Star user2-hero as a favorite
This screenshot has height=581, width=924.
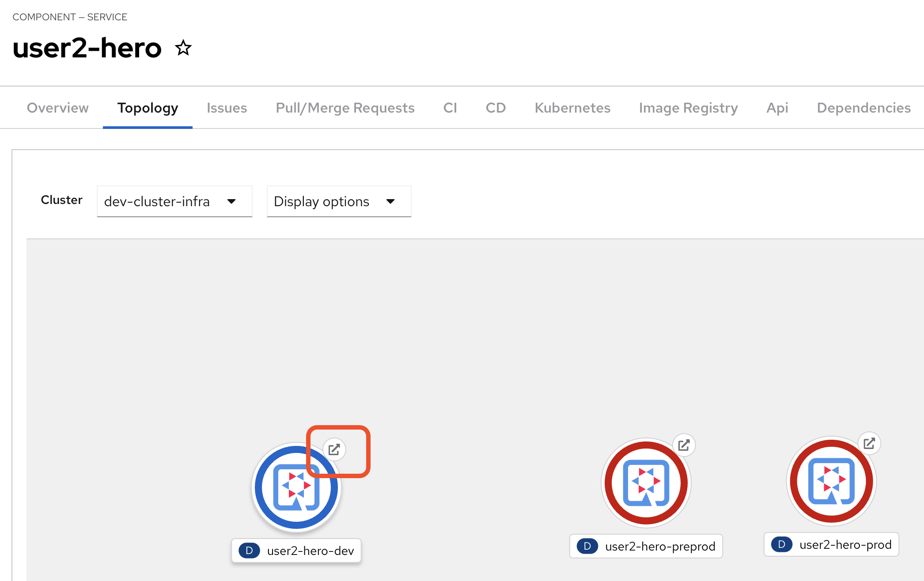click(183, 48)
